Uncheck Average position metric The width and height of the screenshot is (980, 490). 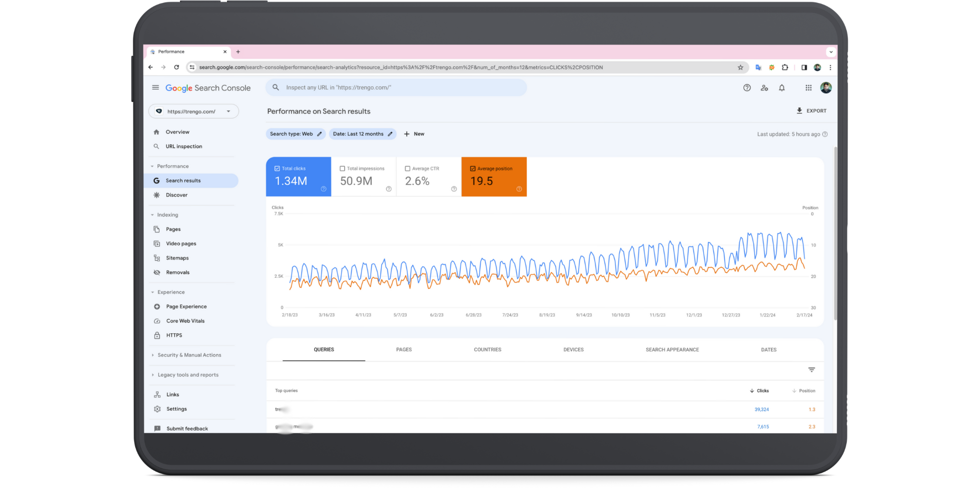473,169
